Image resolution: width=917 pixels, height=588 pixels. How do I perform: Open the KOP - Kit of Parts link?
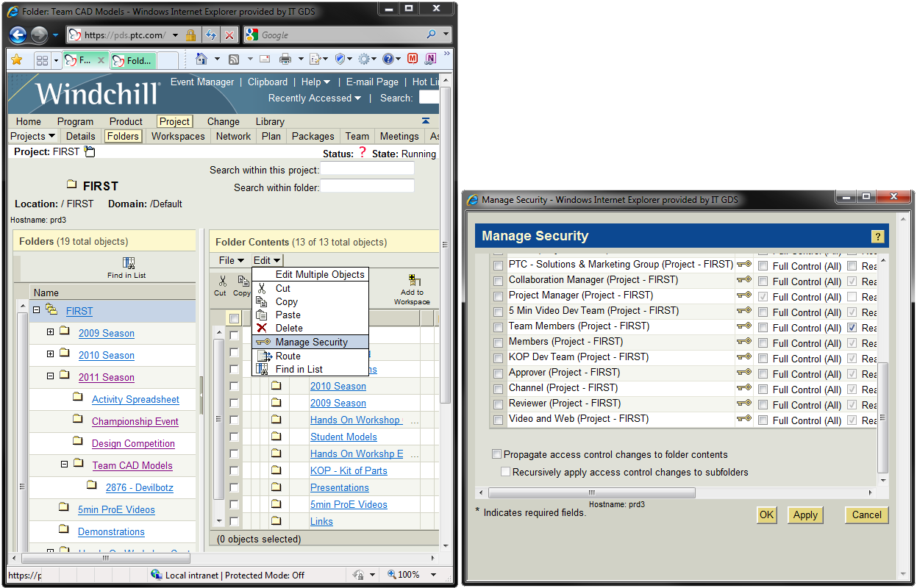(349, 470)
